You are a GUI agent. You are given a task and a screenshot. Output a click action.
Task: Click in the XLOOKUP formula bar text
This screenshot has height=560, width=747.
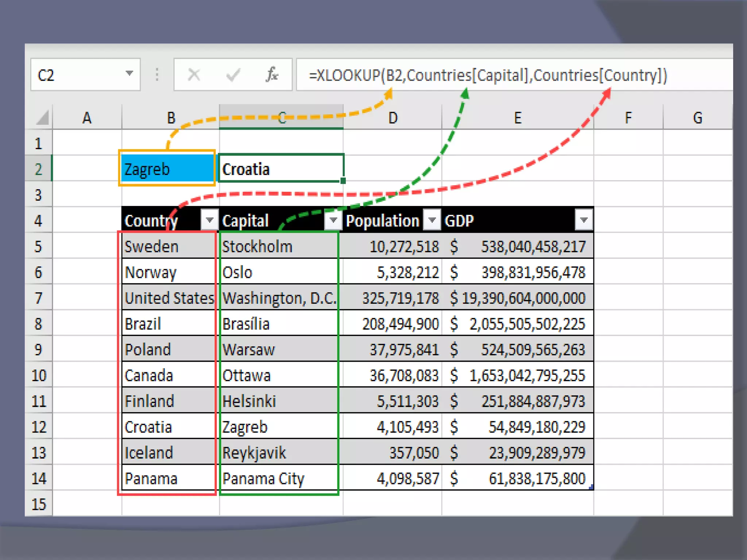487,75
